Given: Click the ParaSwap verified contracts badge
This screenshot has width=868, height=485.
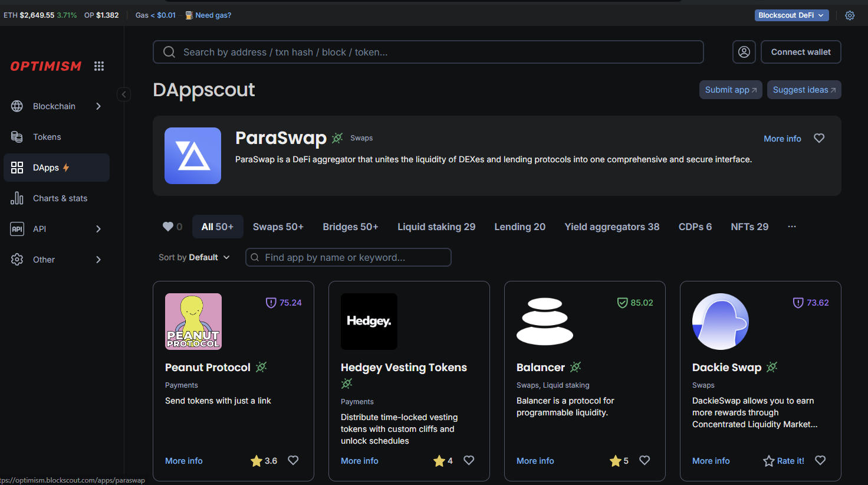Looking at the screenshot, I should (337, 138).
